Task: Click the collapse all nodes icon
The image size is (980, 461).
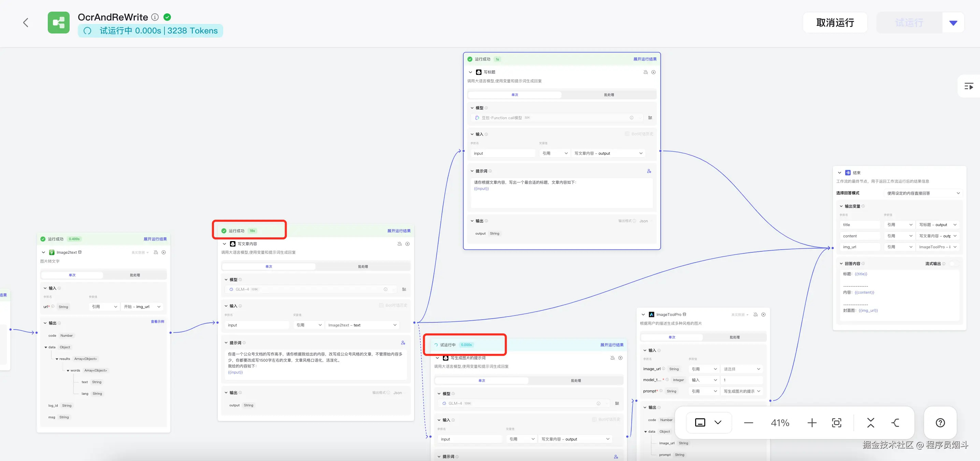Action: (x=870, y=422)
